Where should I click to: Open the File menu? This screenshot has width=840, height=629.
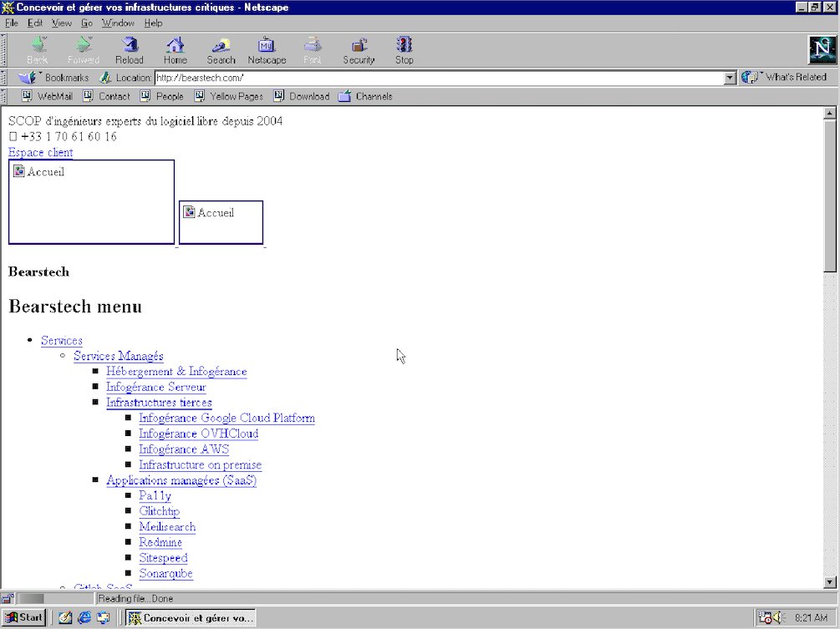pyautogui.click(x=11, y=23)
